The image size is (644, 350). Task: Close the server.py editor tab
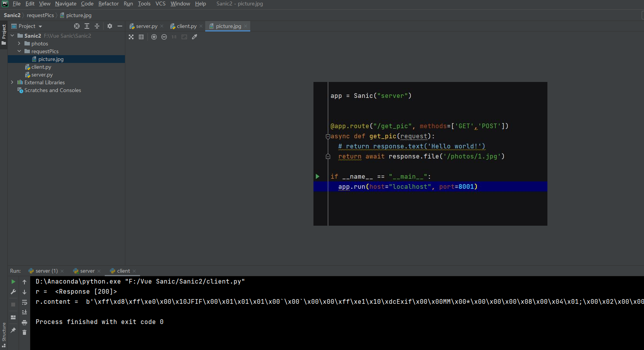(x=162, y=26)
